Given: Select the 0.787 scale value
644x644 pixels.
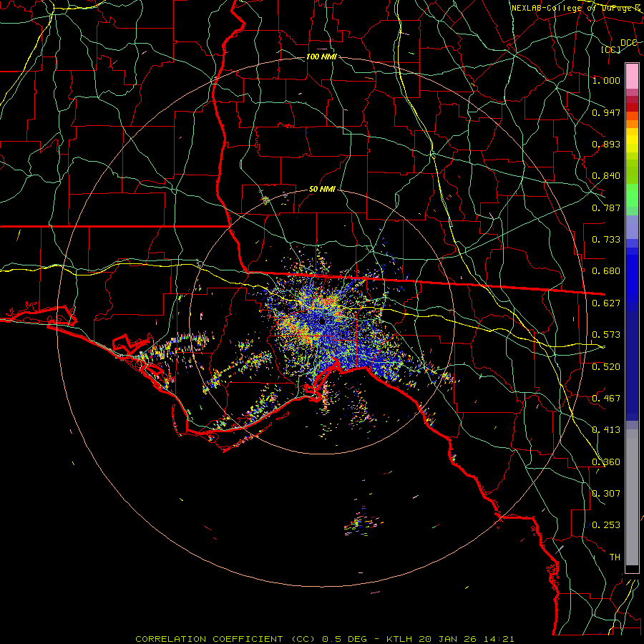Looking at the screenshot, I should coord(606,208).
